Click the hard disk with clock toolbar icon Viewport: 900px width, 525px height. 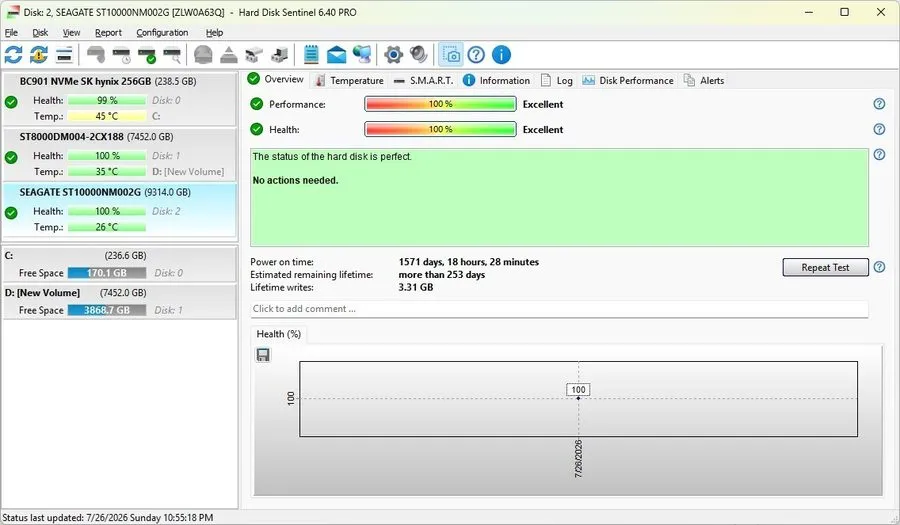pyautogui.click(x=122, y=55)
